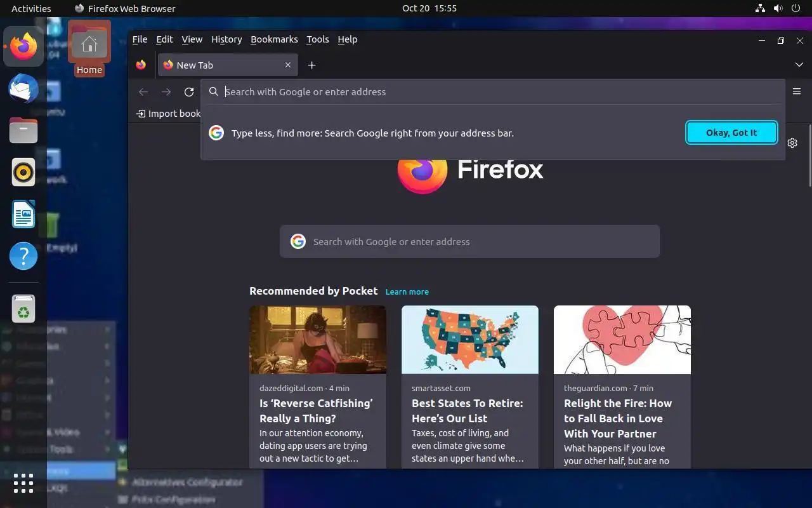Open the system network status icon
The height and width of the screenshot is (508, 812).
click(760, 8)
